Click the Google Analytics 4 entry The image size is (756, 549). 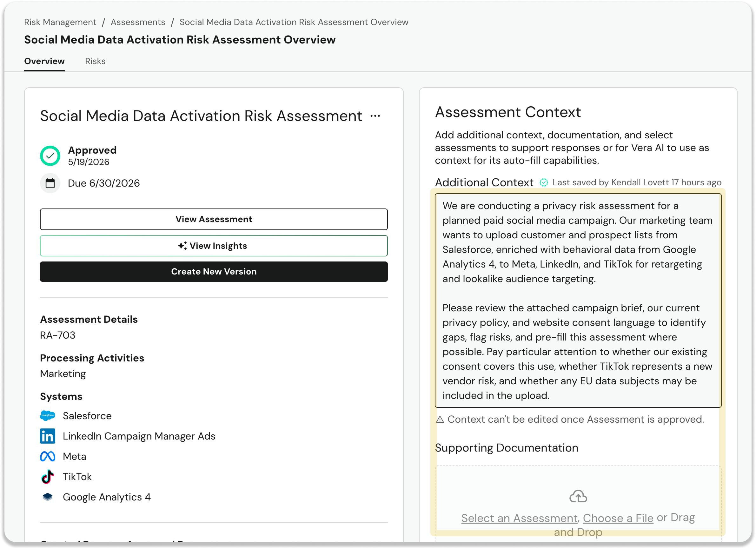[95, 497]
